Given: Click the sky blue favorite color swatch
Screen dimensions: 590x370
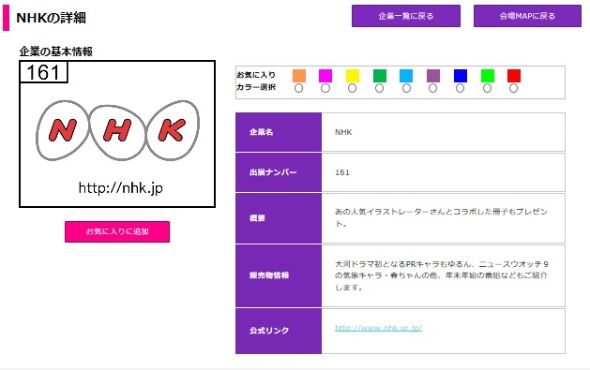Looking at the screenshot, I should [x=406, y=76].
